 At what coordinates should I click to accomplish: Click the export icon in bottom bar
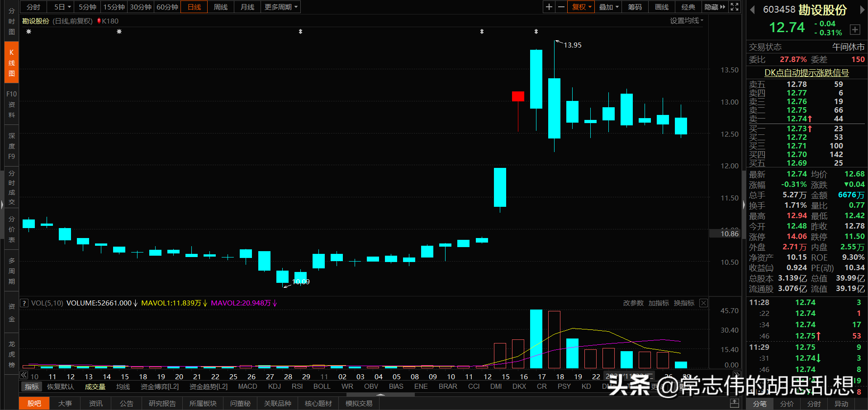click(734, 403)
